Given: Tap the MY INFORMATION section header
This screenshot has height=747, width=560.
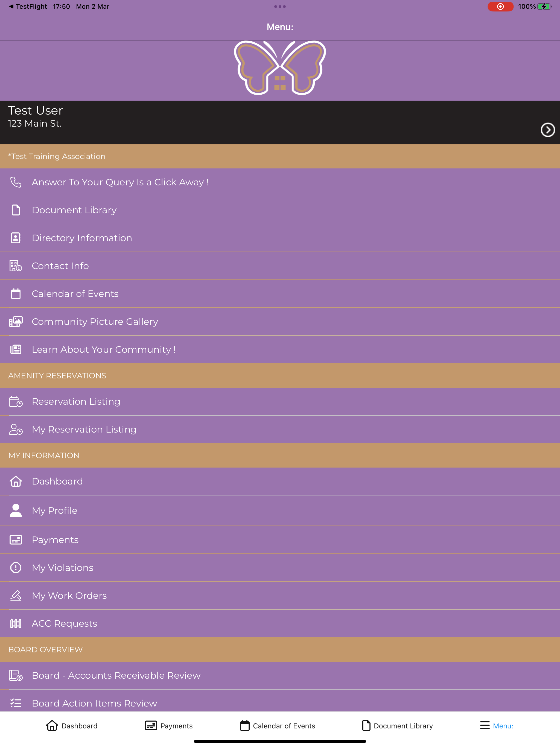Looking at the screenshot, I should click(280, 455).
